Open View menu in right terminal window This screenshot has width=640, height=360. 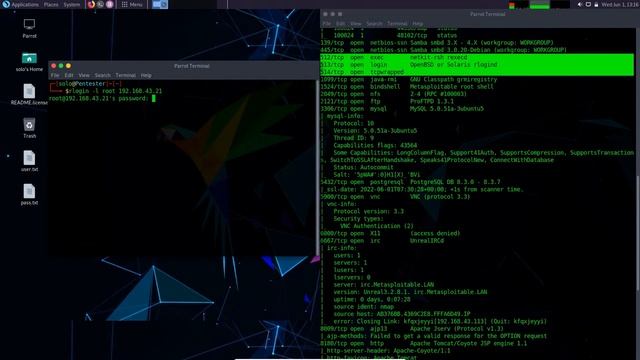click(356, 24)
